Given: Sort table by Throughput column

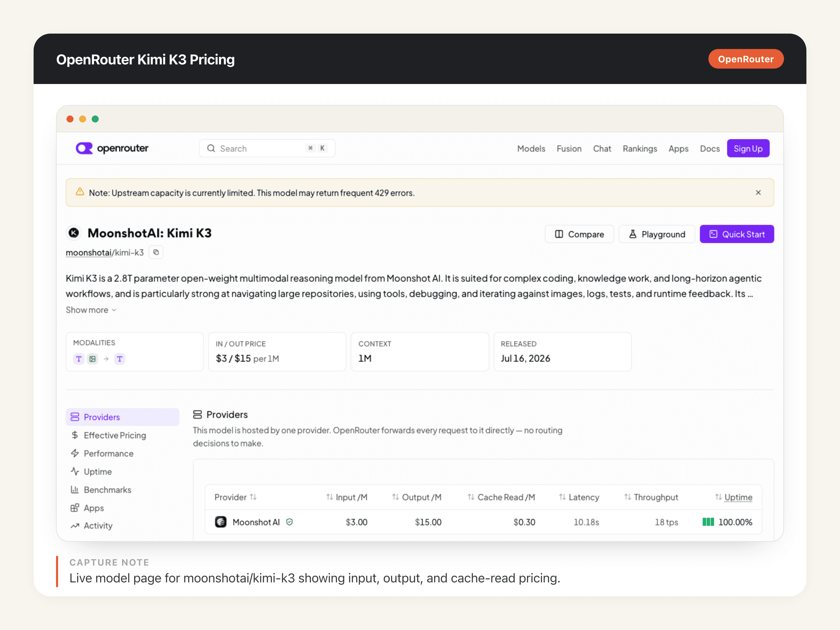Looking at the screenshot, I should click(651, 497).
